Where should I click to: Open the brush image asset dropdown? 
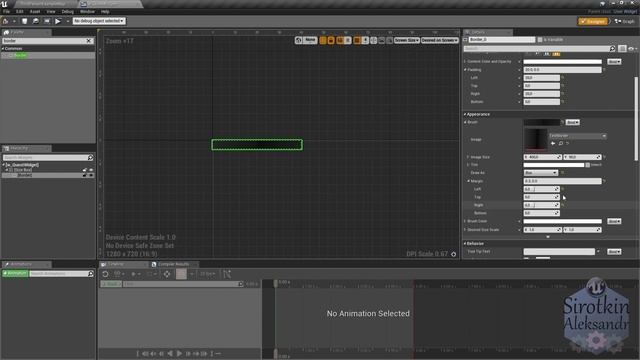tap(578, 136)
